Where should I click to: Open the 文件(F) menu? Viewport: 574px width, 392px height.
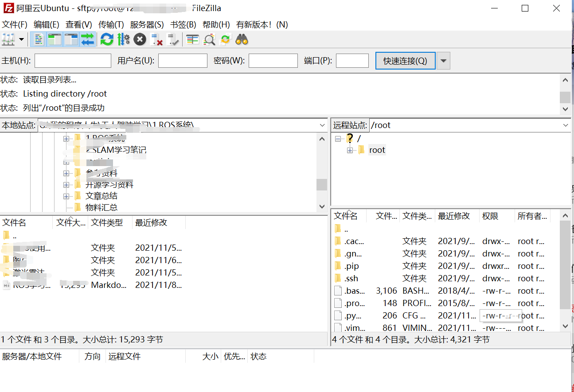point(15,24)
